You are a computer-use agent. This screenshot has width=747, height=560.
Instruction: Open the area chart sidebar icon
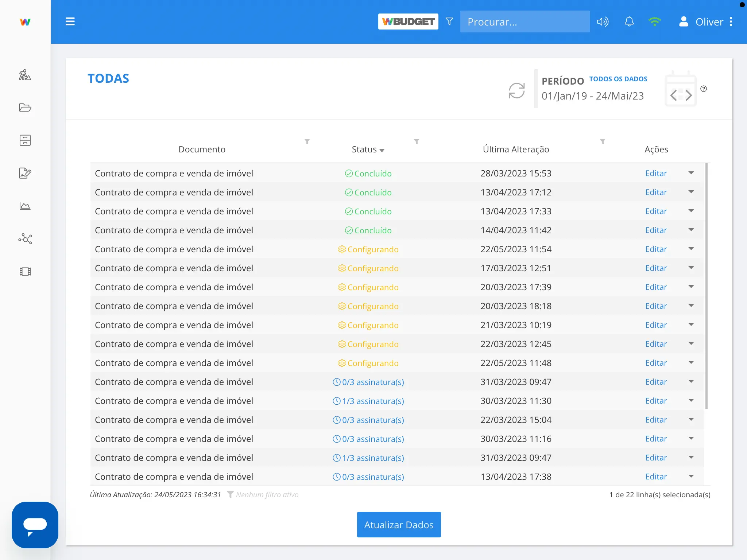tap(25, 206)
